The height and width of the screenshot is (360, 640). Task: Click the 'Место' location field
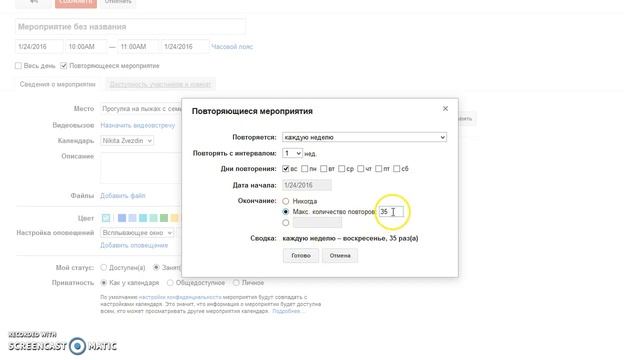tap(141, 109)
